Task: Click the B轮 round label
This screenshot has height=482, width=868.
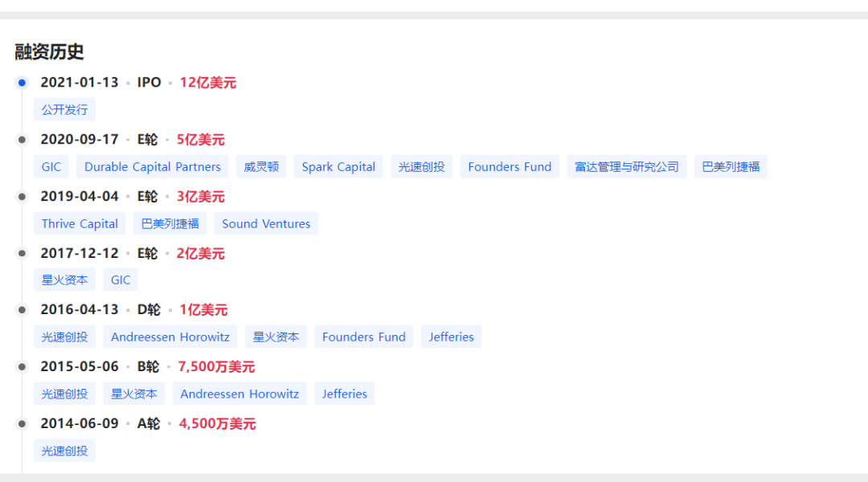Action: [x=149, y=367]
